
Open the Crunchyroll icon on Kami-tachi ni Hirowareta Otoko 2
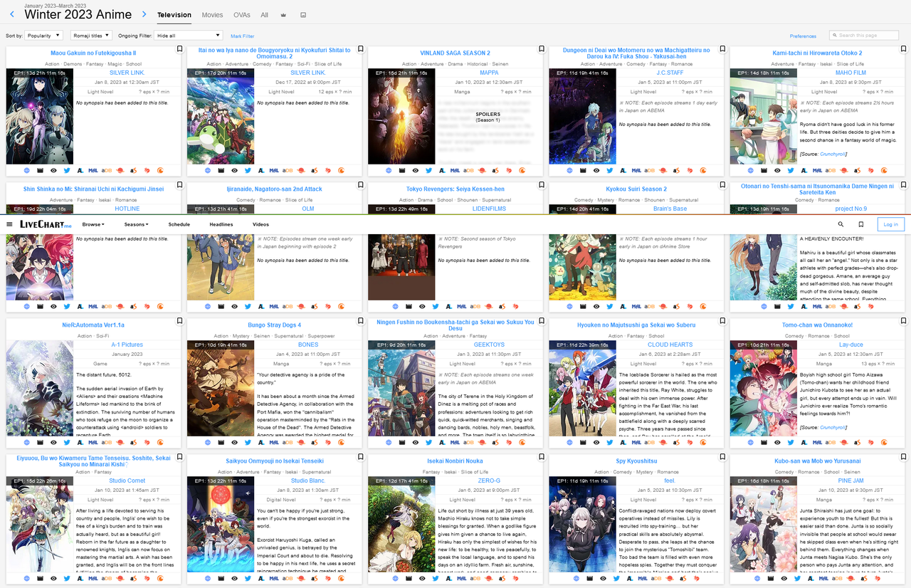(884, 170)
